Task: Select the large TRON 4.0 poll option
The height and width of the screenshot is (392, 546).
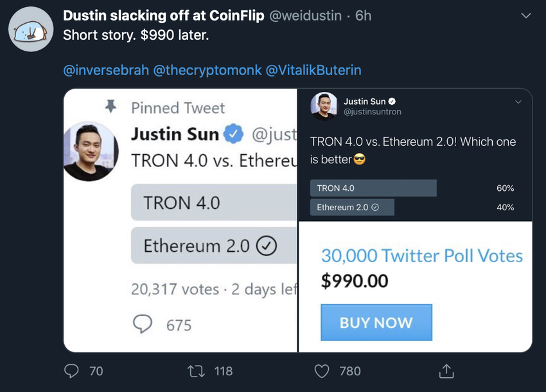Action: click(x=214, y=202)
